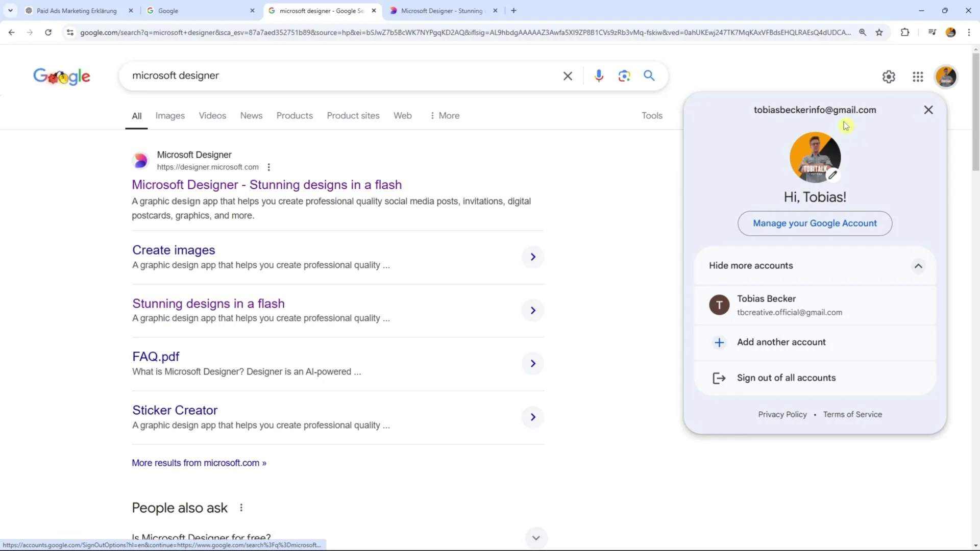Open Microsoft Designer - Stunning designs result

[266, 185]
